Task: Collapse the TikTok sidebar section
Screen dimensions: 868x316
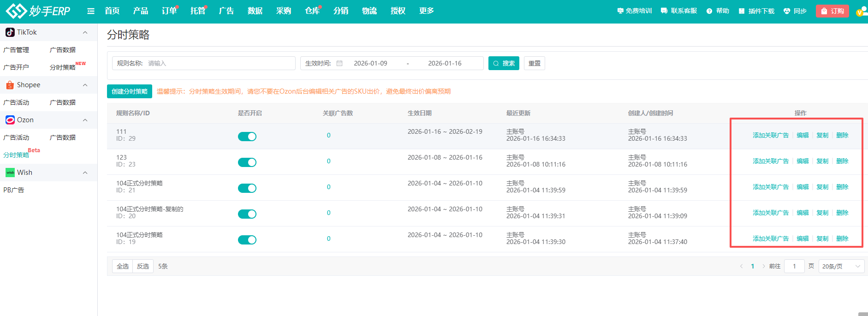Action: coord(85,32)
